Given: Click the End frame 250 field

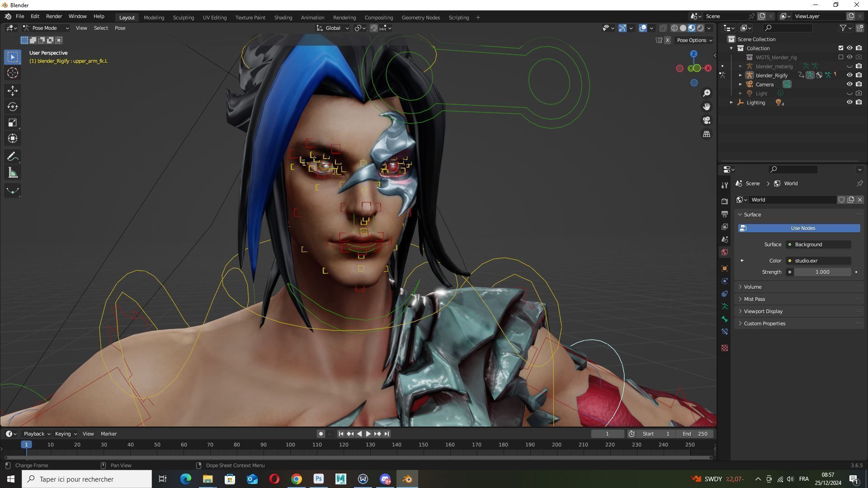Looking at the screenshot, I should (x=695, y=434).
